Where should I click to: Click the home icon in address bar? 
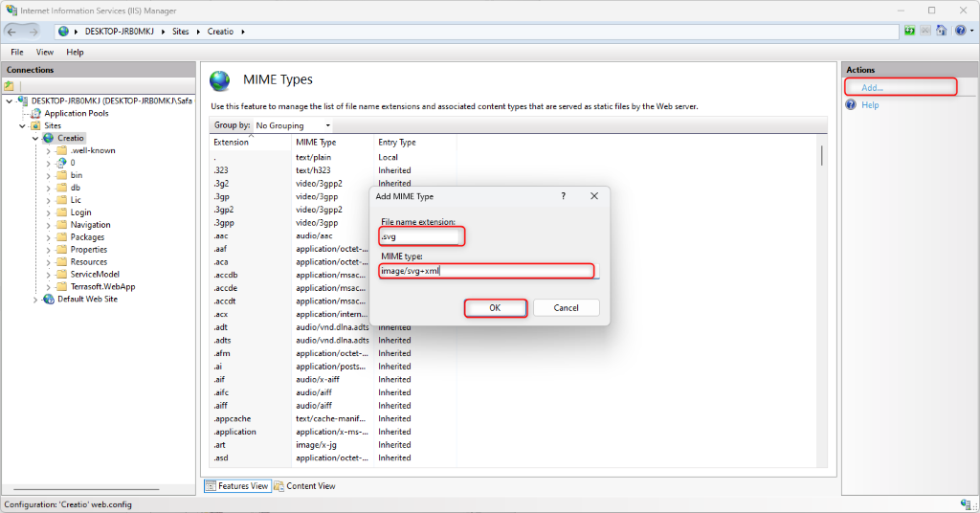941,31
